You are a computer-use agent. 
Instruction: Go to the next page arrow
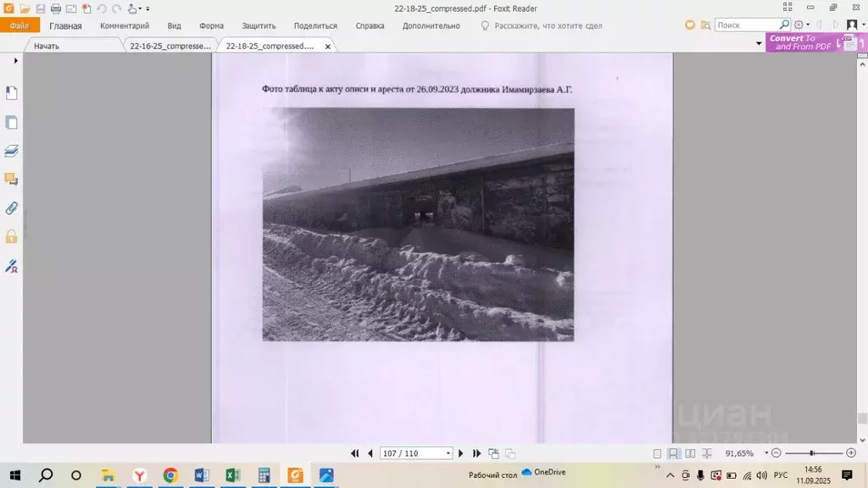[461, 454]
